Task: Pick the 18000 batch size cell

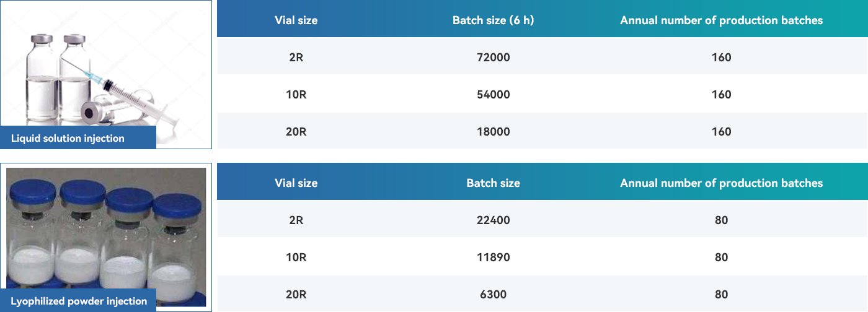Action: [x=493, y=131]
